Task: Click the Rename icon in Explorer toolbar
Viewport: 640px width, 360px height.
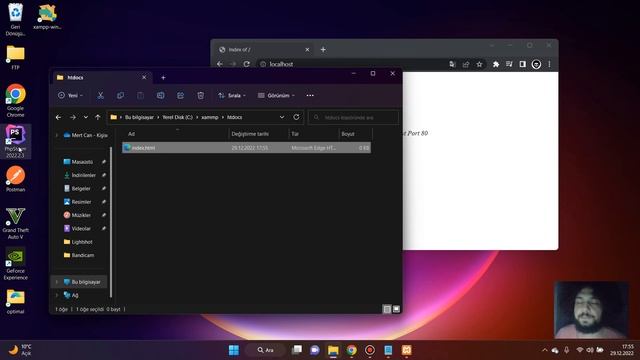Action: click(160, 96)
